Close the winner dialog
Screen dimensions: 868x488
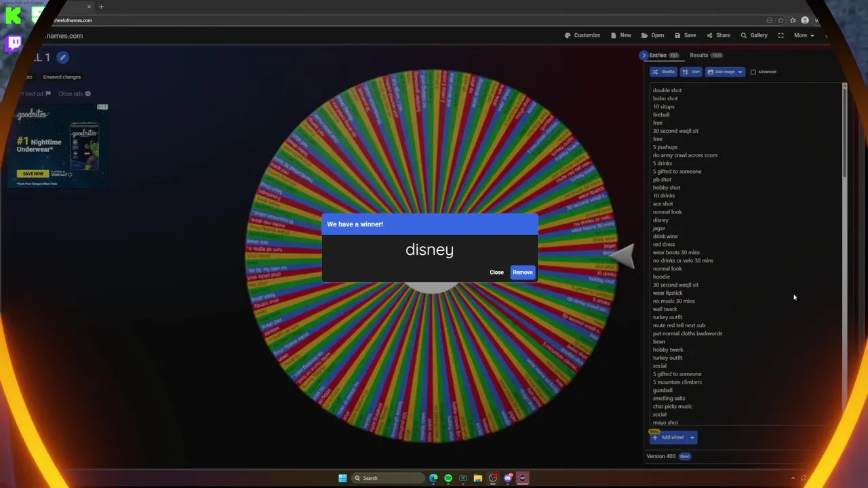pos(496,272)
